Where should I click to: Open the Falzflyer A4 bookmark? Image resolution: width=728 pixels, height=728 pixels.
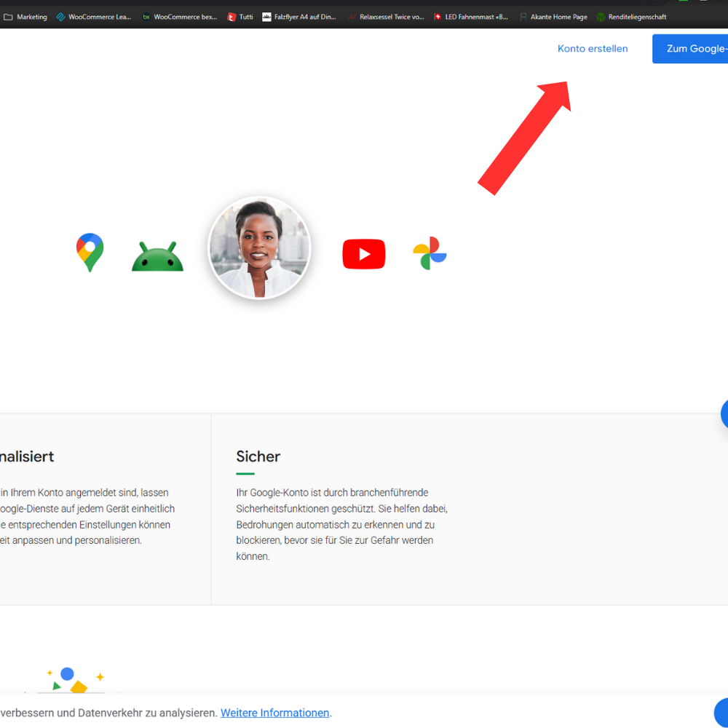[299, 17]
